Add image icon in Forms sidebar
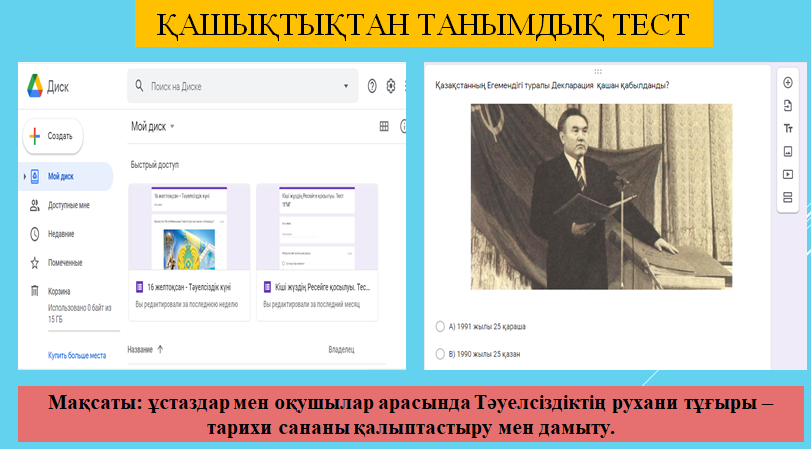The image size is (811, 449). click(x=788, y=151)
